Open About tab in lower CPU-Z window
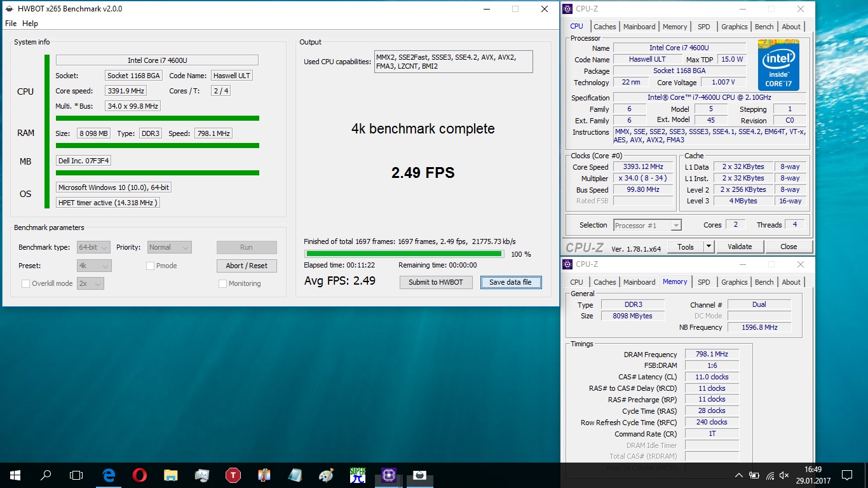 (791, 282)
